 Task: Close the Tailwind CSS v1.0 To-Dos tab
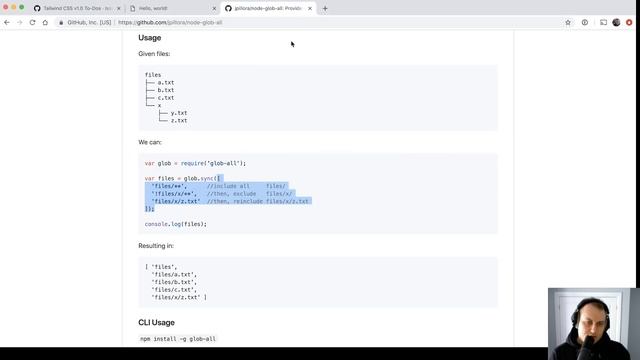pos(119,8)
